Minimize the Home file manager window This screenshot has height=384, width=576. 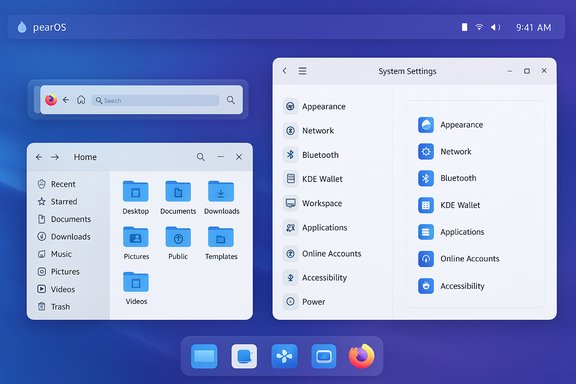[x=220, y=157]
